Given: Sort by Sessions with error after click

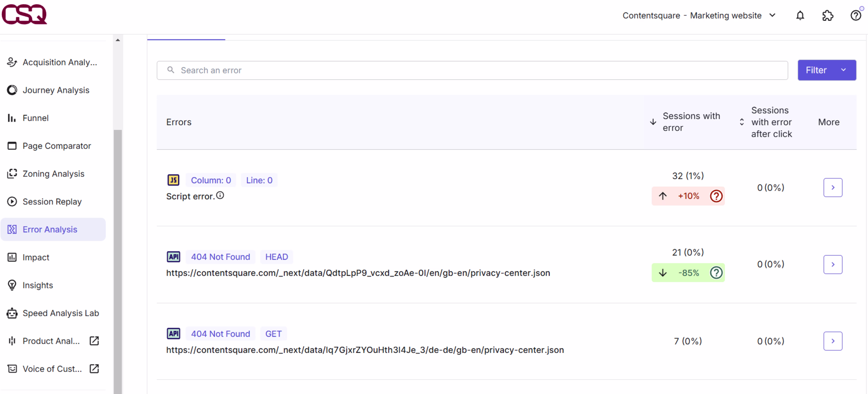Looking at the screenshot, I should pos(742,122).
